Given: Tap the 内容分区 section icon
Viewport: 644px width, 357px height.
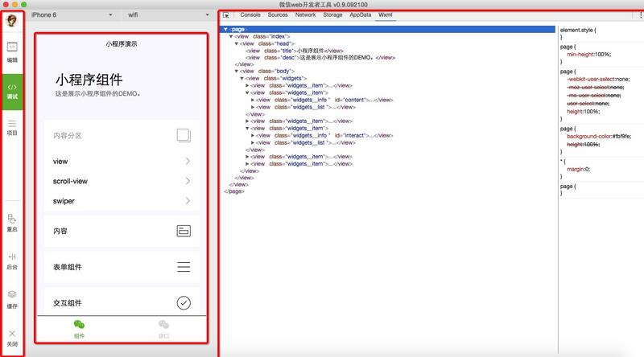Looking at the screenshot, I should 184,135.
